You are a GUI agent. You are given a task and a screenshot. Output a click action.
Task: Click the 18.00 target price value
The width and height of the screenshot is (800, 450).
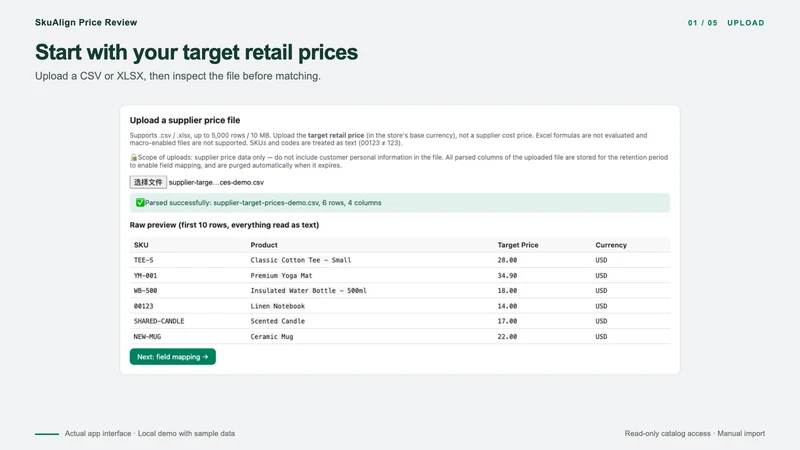507,291
